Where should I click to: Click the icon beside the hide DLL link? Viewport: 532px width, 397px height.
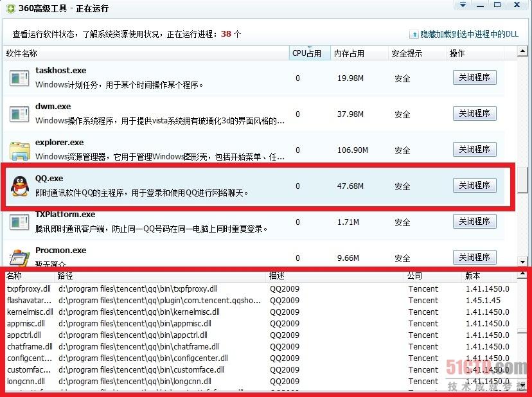414,34
